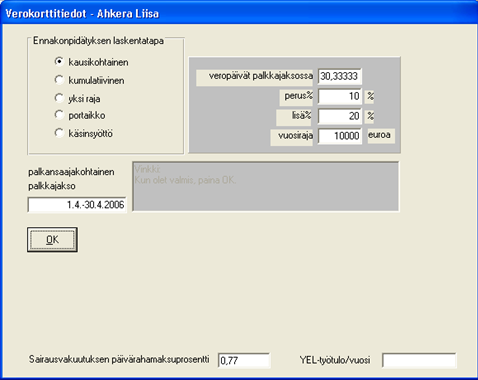Click the Sairausvakuutuksen päivärahamaksuprosentti label
Screen dimensions: 478x380
(119, 359)
